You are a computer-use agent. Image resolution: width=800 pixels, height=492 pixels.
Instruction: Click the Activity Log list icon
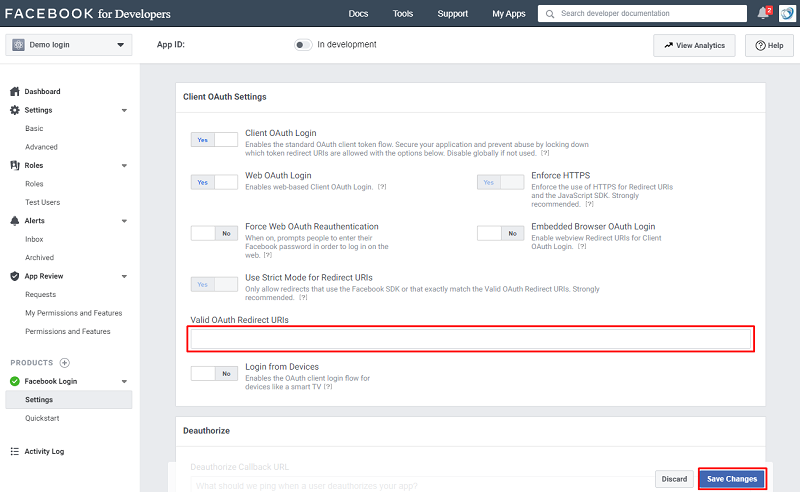[15, 451]
